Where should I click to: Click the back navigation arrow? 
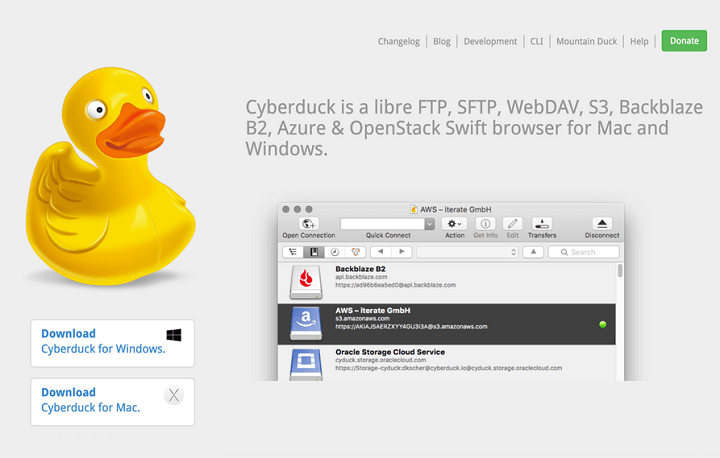[x=381, y=252]
